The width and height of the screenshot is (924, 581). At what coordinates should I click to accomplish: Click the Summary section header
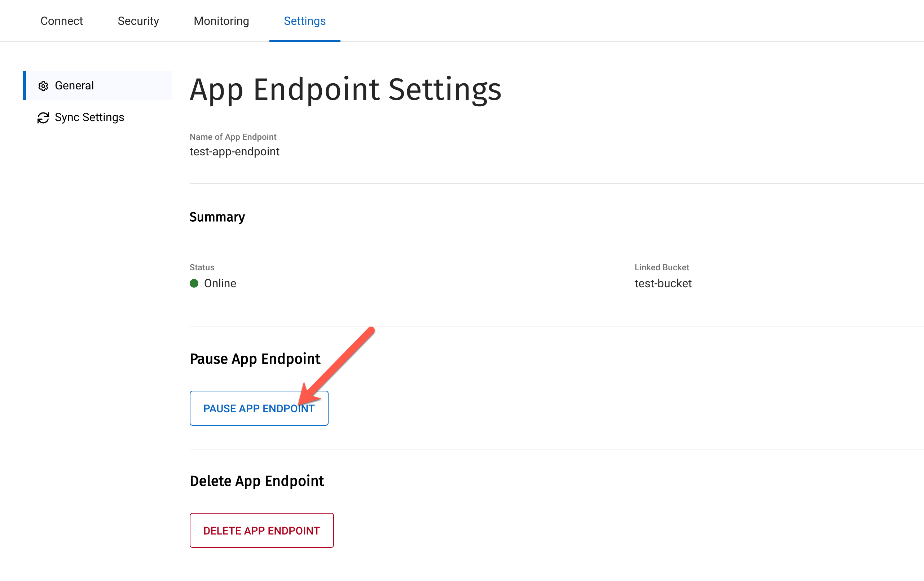pyautogui.click(x=217, y=217)
